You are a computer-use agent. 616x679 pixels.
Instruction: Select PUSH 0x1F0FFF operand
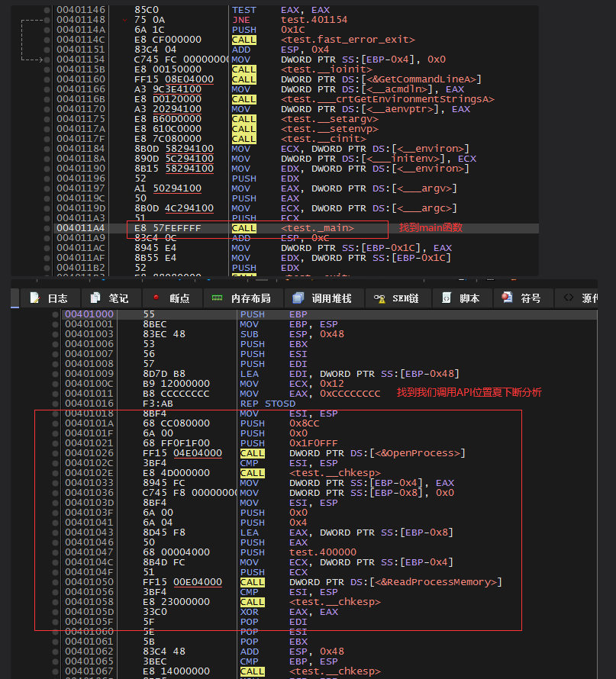pyautogui.click(x=314, y=443)
